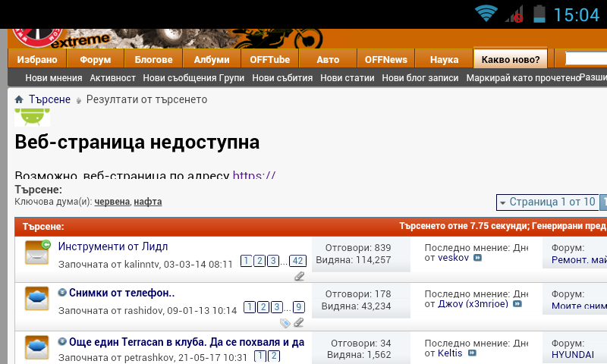Viewport: 607px width, 364px height.
Task: Open the HYUNDAI forum link
Action: coord(573,354)
